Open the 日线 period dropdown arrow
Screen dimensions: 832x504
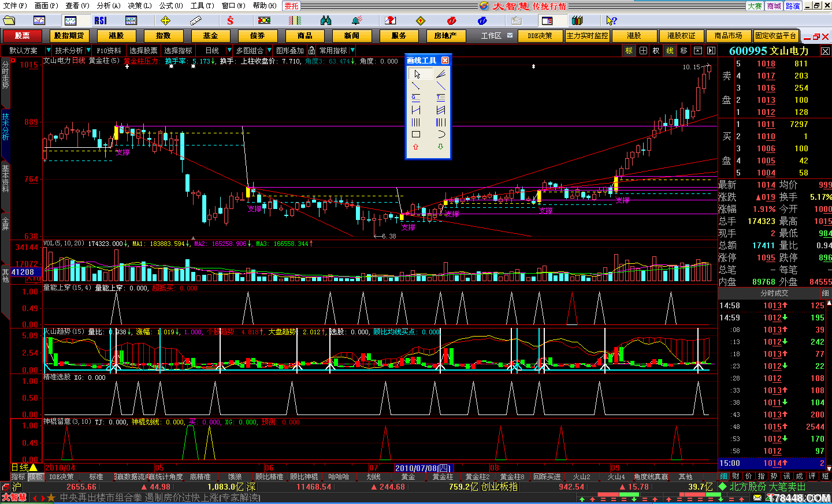pos(229,51)
